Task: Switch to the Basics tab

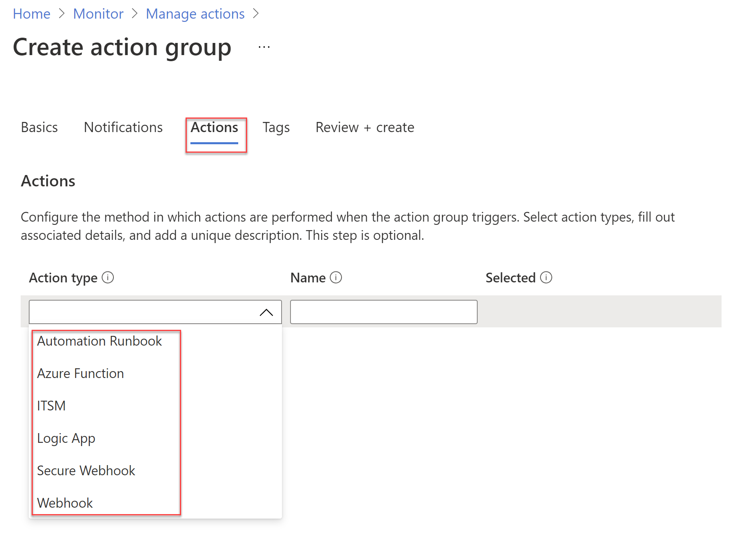Action: coord(39,127)
